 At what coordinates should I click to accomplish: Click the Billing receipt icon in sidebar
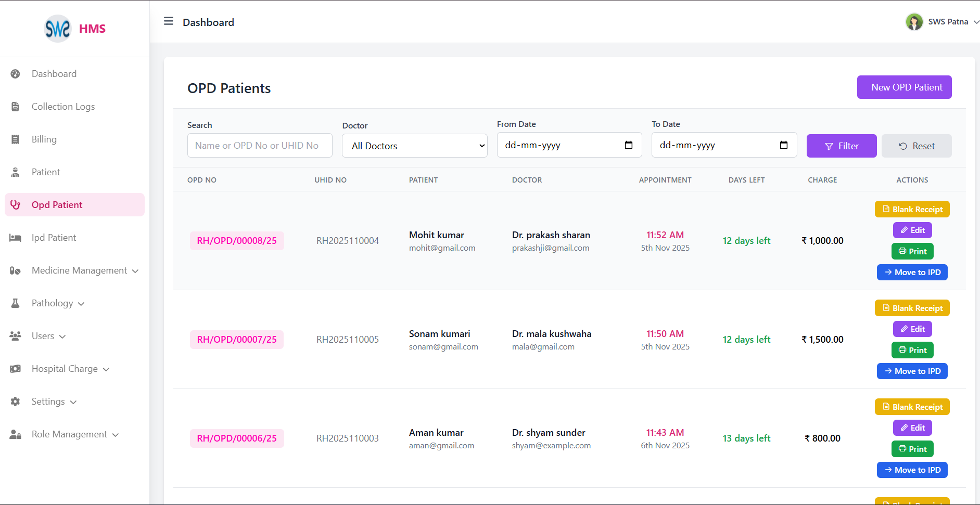[16, 139]
